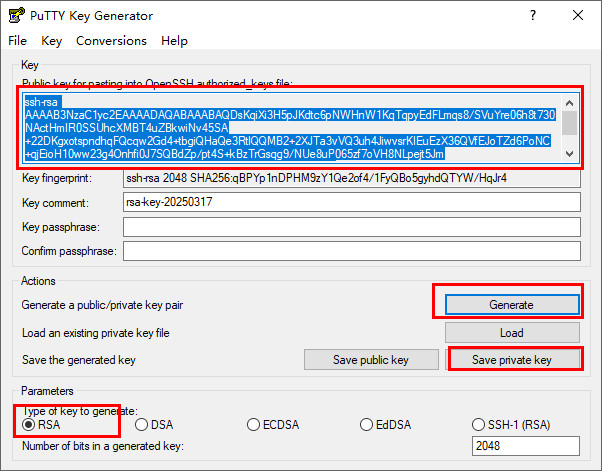Select the RSA key type
The width and height of the screenshot is (602, 471).
41,425
